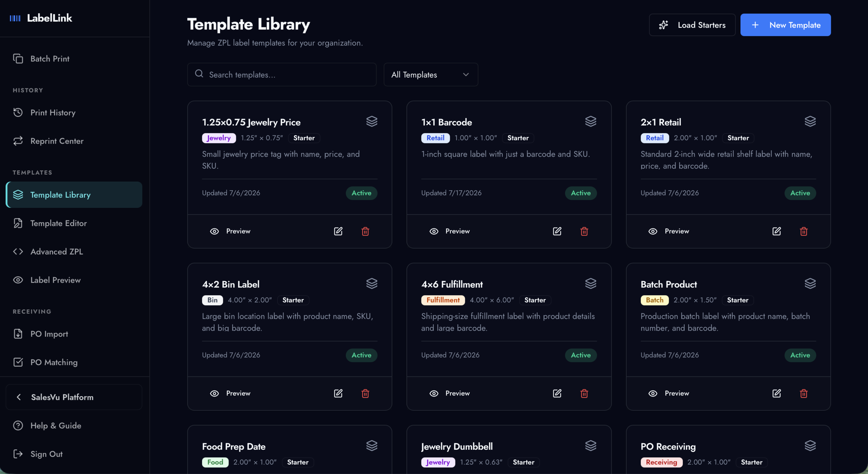Click the 4x6 Fulfillment card title
This screenshot has height=474, width=868.
452,284
